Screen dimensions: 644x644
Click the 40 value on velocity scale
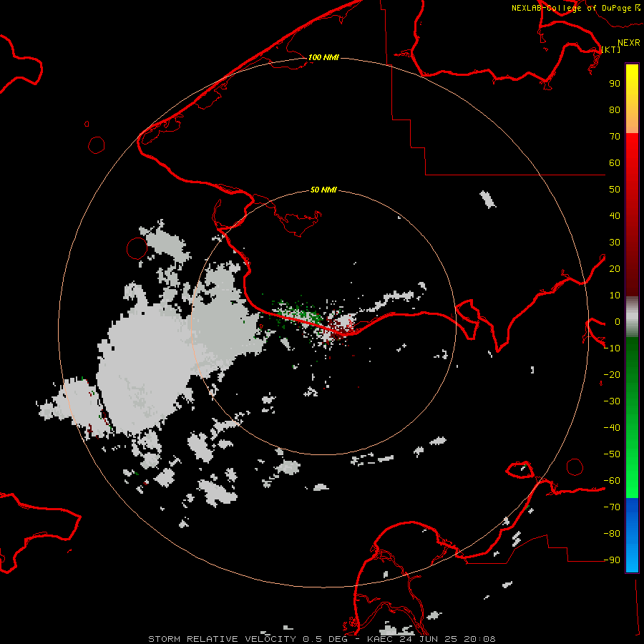615,216
